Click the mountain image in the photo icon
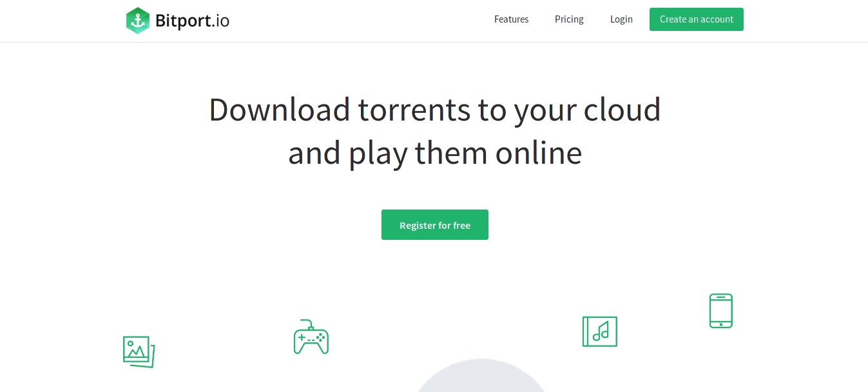This screenshot has width=868, height=392. tap(135, 351)
